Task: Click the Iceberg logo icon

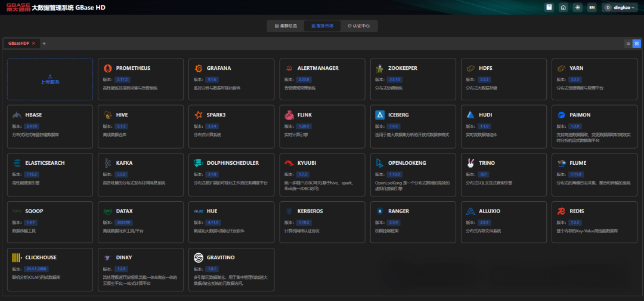Action: (x=380, y=115)
